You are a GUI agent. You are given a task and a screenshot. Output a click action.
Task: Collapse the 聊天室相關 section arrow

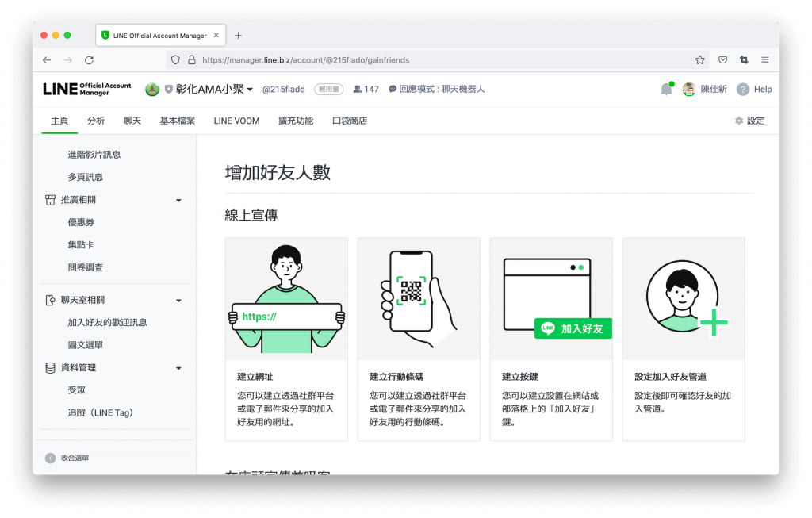tap(178, 301)
